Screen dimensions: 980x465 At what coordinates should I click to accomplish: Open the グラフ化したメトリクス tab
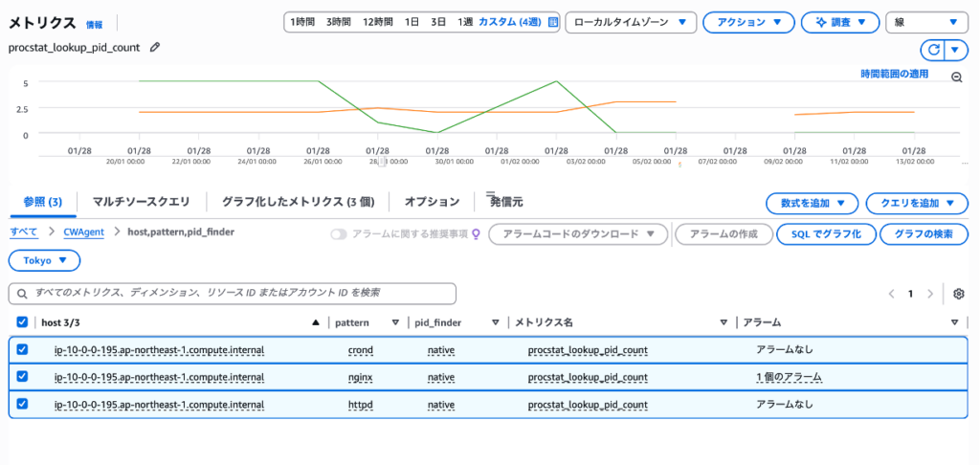(297, 202)
